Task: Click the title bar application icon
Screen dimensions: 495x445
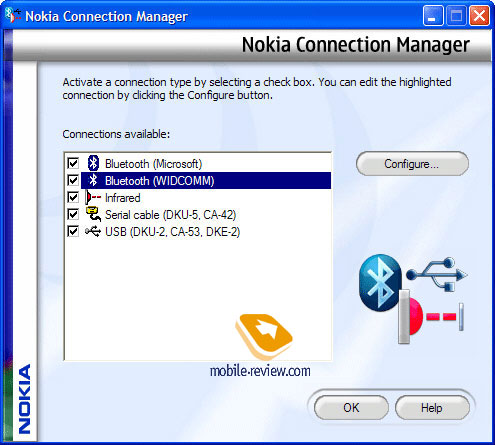Action: coord(13,15)
